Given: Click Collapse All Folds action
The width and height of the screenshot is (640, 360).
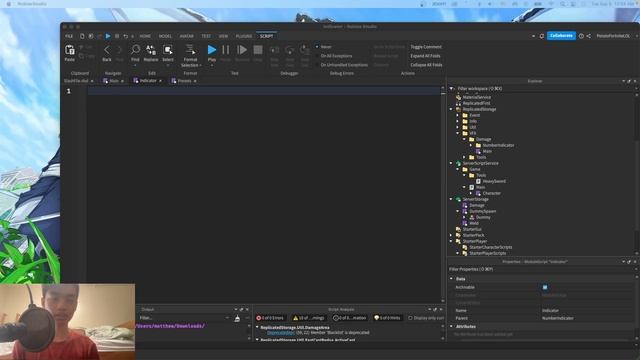Looking at the screenshot, I should (x=426, y=65).
